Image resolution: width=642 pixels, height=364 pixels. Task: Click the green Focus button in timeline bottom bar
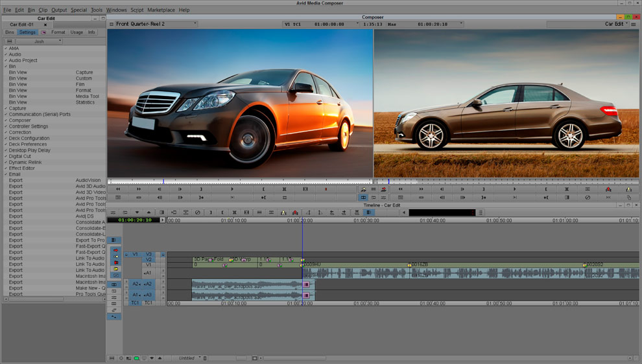pos(136,358)
